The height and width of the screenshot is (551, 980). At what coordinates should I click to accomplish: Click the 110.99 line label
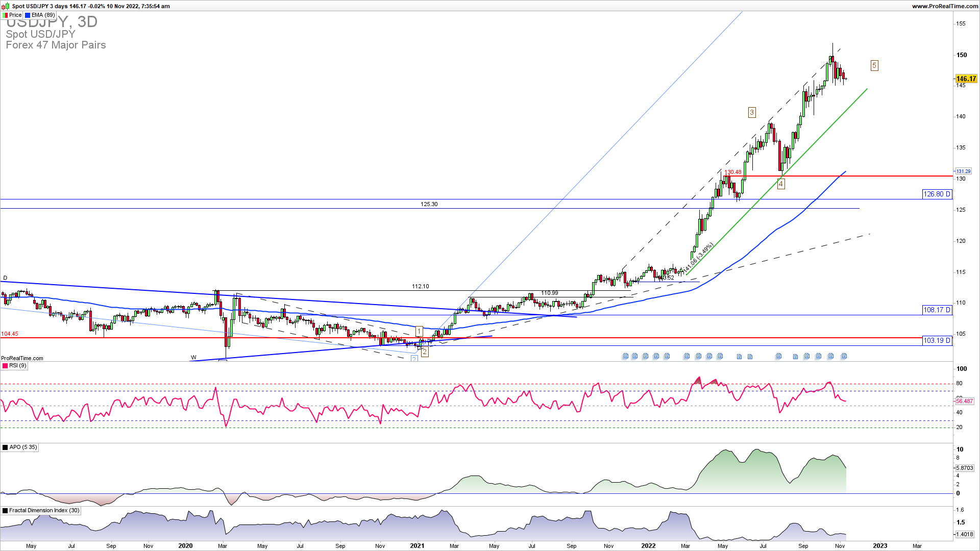(550, 293)
